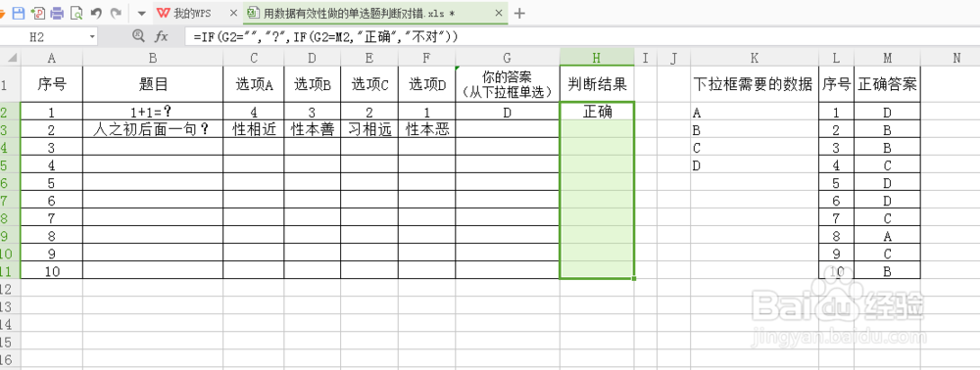This screenshot has height=370, width=980.
Task: Select column B header
Action: [153, 58]
